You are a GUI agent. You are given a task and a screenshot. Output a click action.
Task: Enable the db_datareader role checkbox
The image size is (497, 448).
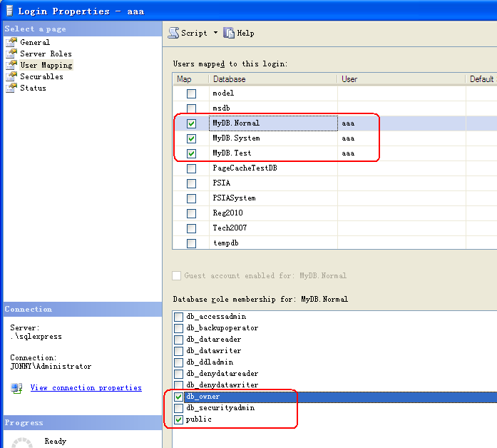(x=178, y=340)
